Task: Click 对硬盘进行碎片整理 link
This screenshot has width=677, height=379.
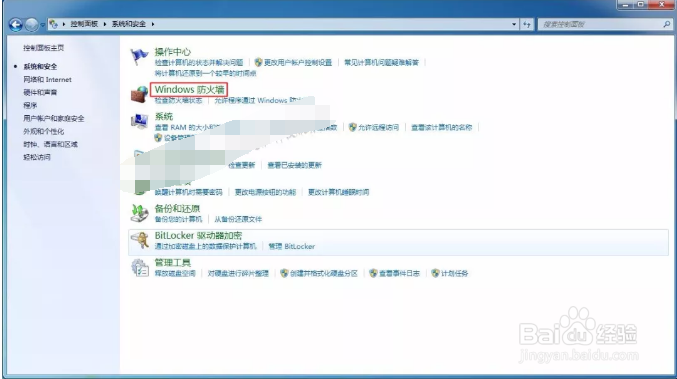Action: (x=238, y=273)
